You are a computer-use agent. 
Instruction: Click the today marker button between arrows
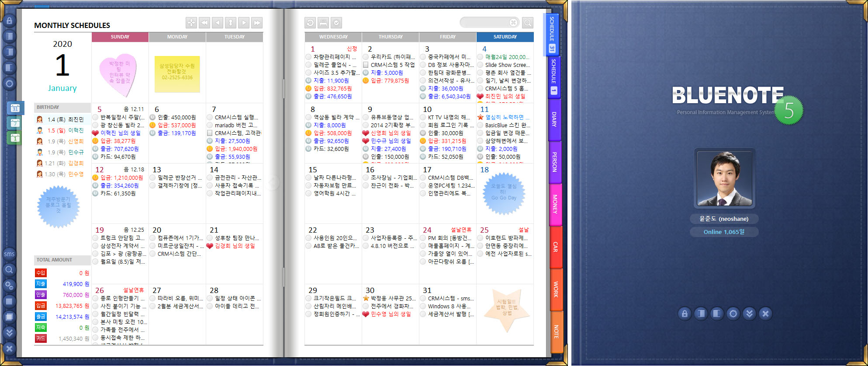(x=231, y=23)
